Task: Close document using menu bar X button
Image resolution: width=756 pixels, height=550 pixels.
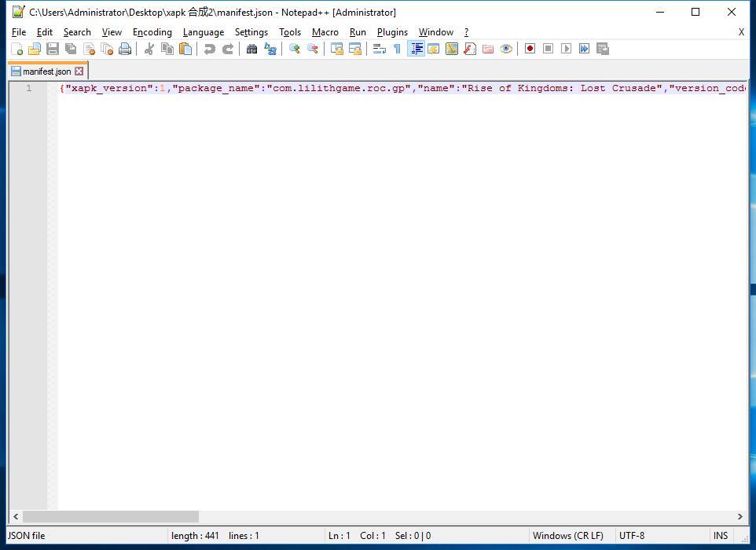Action: 741,32
